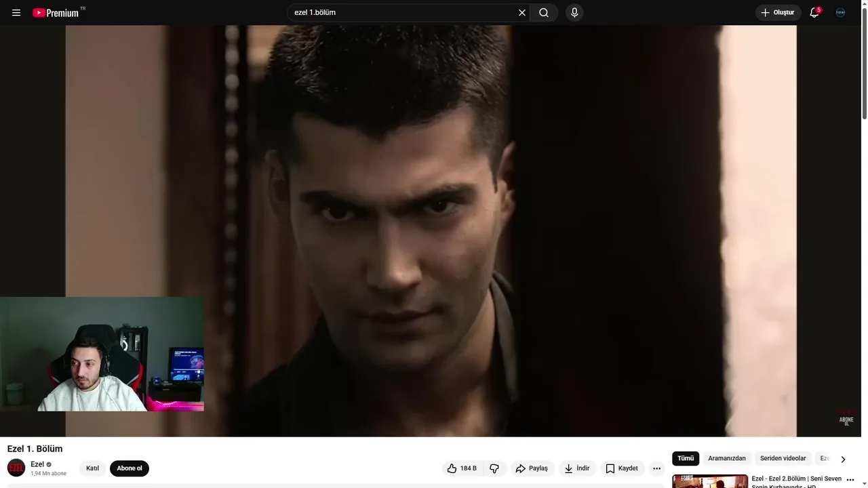Click the Ezel 1. Bölüm video title
This screenshot has width=868, height=488.
pyautogui.click(x=35, y=449)
